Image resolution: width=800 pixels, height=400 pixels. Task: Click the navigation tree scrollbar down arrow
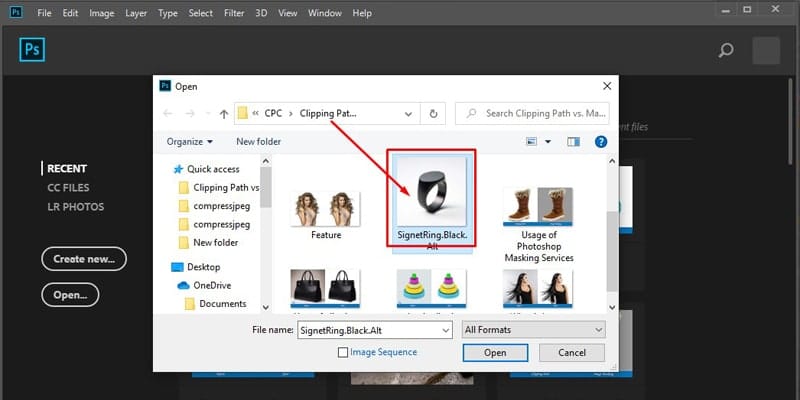click(x=265, y=308)
